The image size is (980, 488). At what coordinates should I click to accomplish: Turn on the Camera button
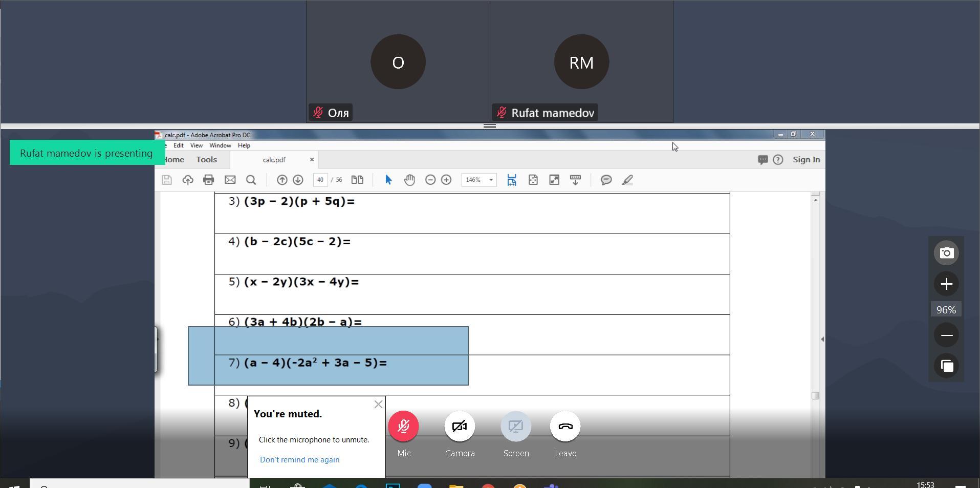tap(460, 427)
